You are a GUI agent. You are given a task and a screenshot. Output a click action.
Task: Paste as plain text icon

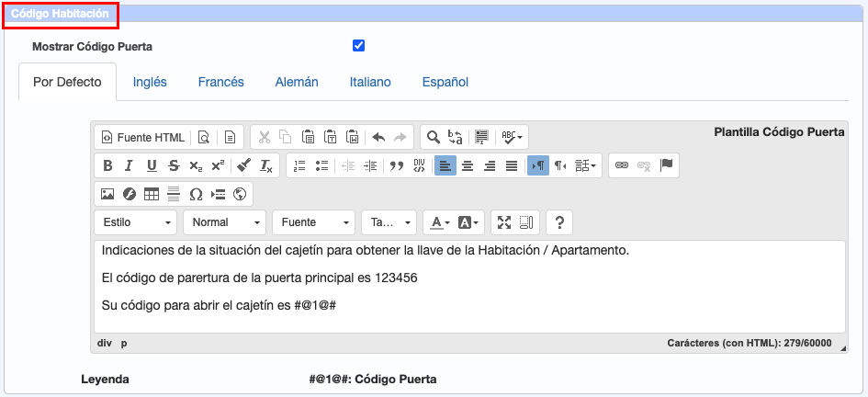331,137
